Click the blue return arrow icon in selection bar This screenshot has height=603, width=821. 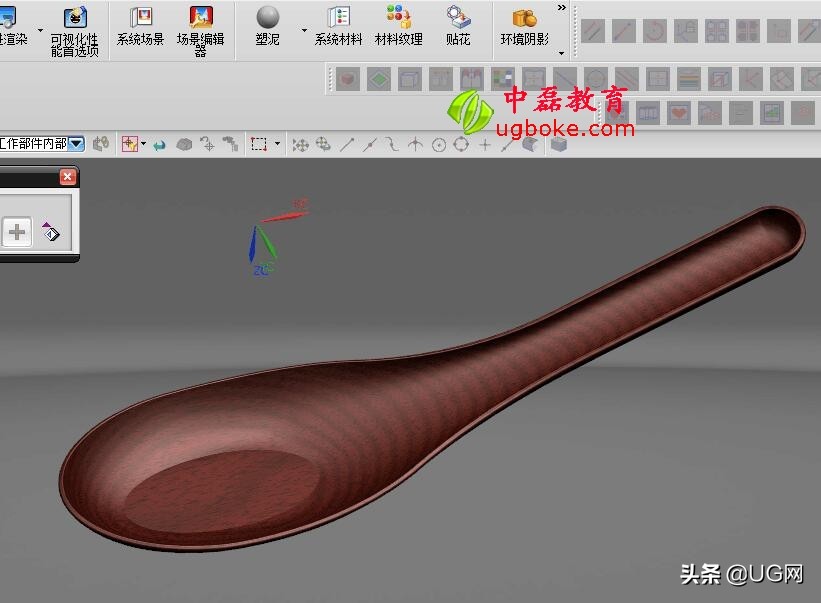(x=159, y=145)
